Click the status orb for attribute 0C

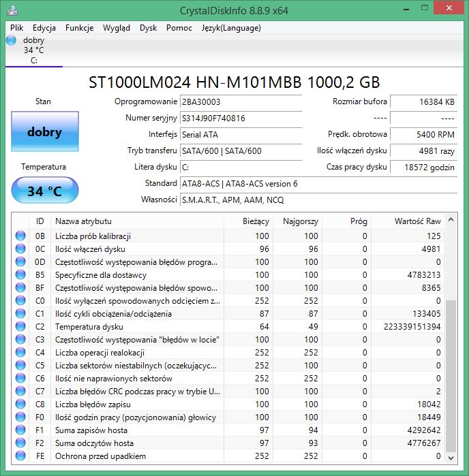pyautogui.click(x=20, y=249)
